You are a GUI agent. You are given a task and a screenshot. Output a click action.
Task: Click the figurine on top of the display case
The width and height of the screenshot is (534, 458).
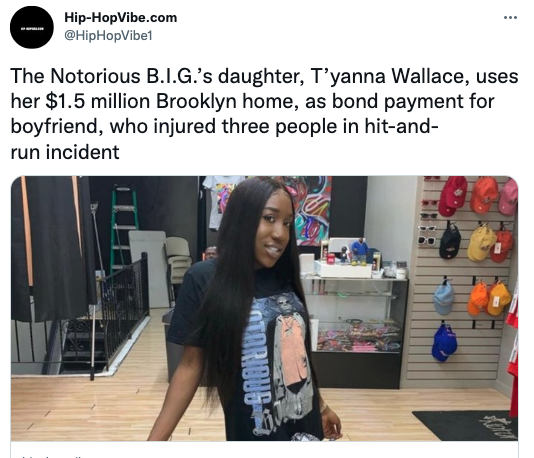tap(360, 251)
